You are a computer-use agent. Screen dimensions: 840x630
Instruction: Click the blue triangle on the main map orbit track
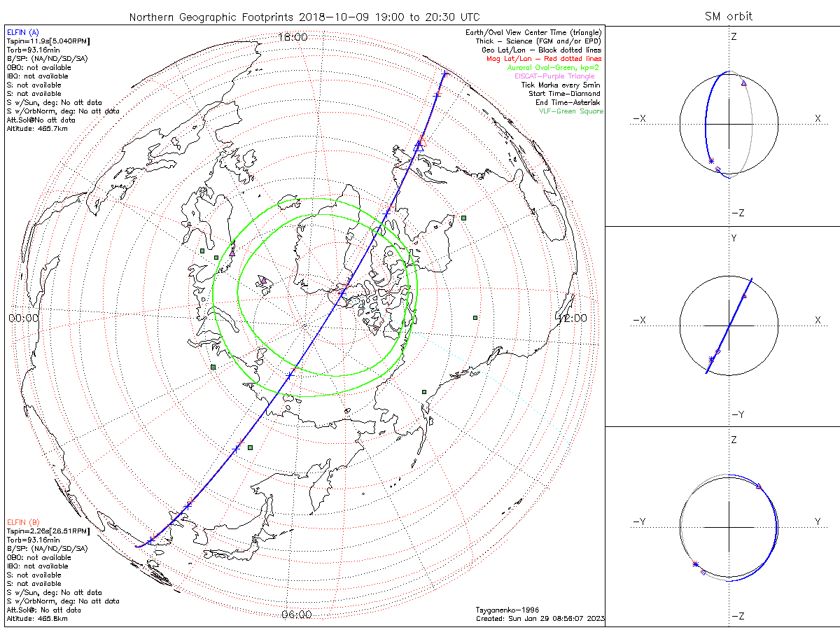(418, 146)
